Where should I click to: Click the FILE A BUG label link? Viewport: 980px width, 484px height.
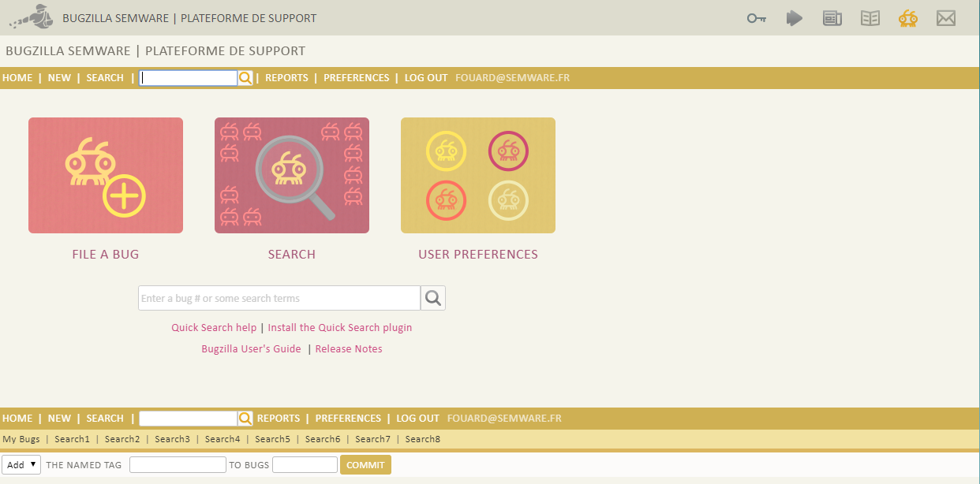pos(106,255)
